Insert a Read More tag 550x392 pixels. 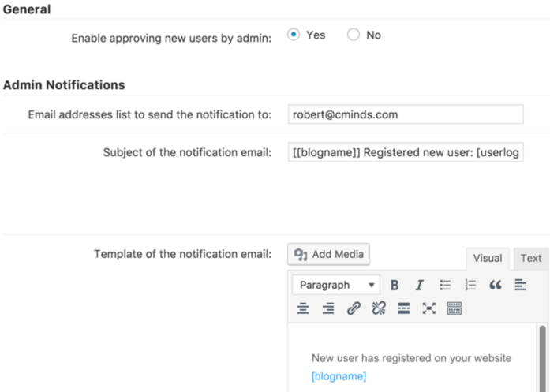click(404, 308)
